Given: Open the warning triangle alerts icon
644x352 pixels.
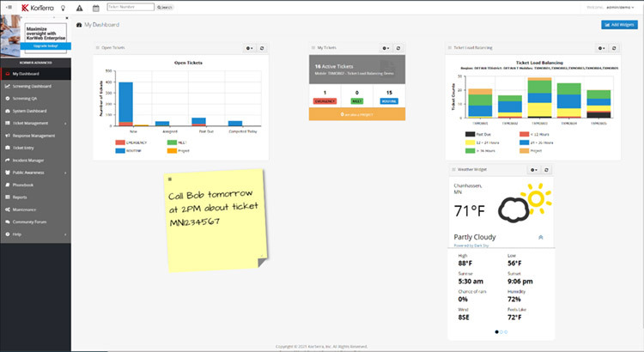Looking at the screenshot, I should coord(80,7).
